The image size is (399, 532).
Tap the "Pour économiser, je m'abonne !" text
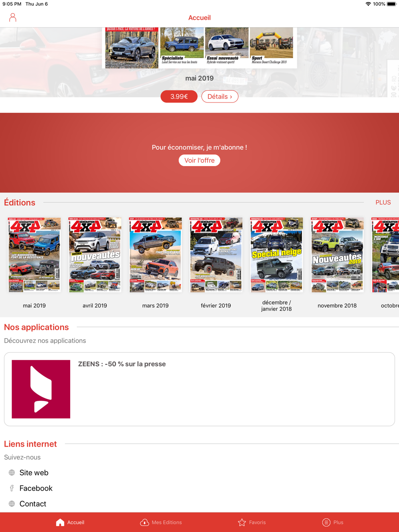[199, 147]
